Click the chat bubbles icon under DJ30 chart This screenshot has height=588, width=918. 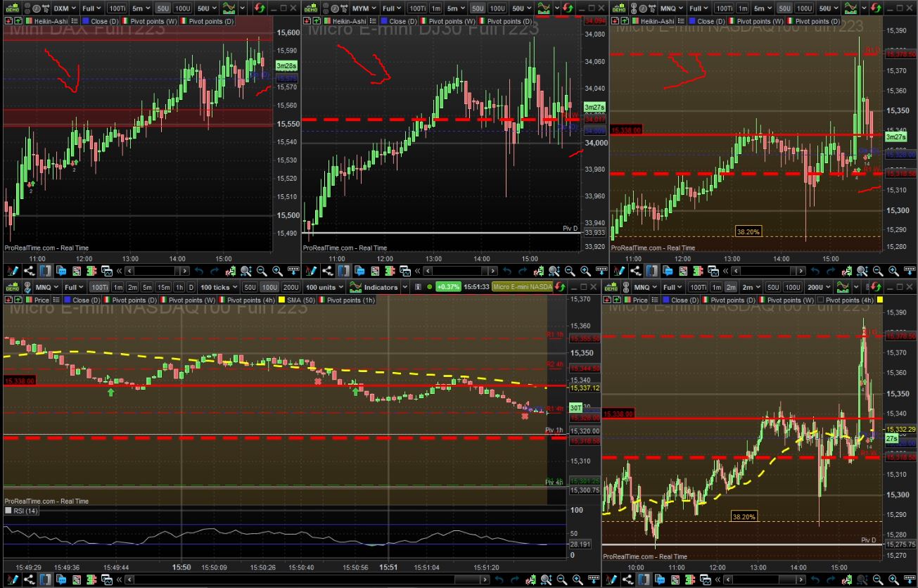(359, 271)
